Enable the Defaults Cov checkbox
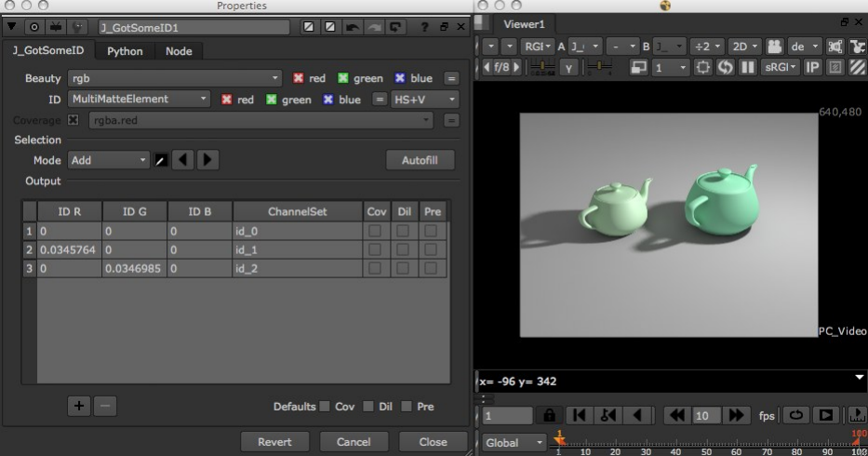868x456 pixels. 324,407
